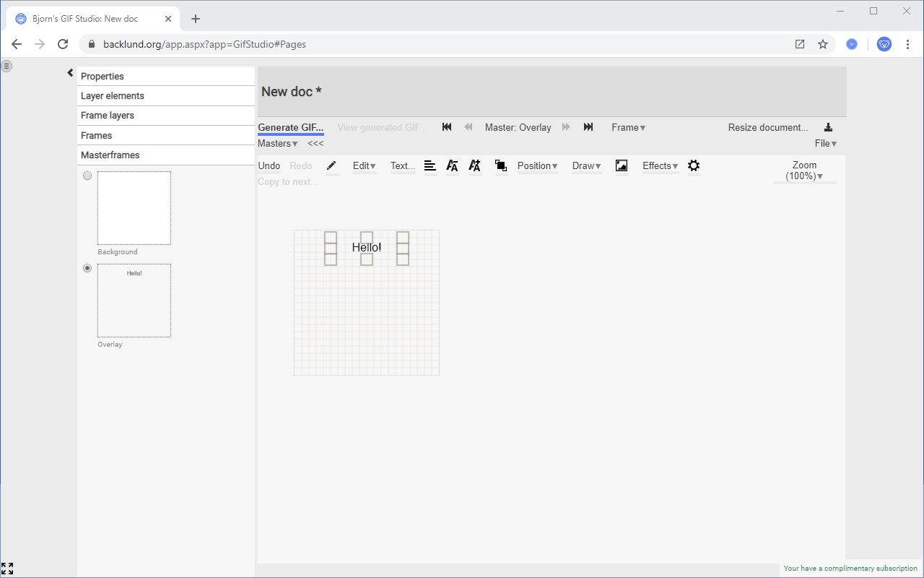
Task: Click the insert image icon
Action: [x=622, y=166]
